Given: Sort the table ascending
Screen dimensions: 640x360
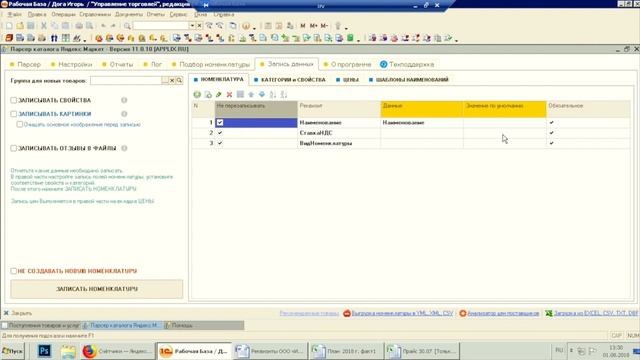Looking at the screenshot, I should tap(273, 95).
